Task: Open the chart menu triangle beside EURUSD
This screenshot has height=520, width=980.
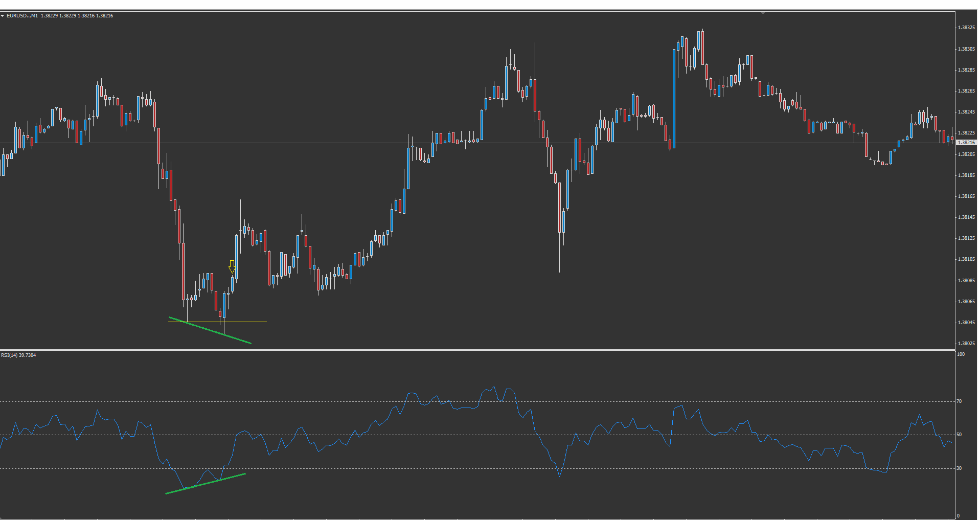Action: pos(3,16)
